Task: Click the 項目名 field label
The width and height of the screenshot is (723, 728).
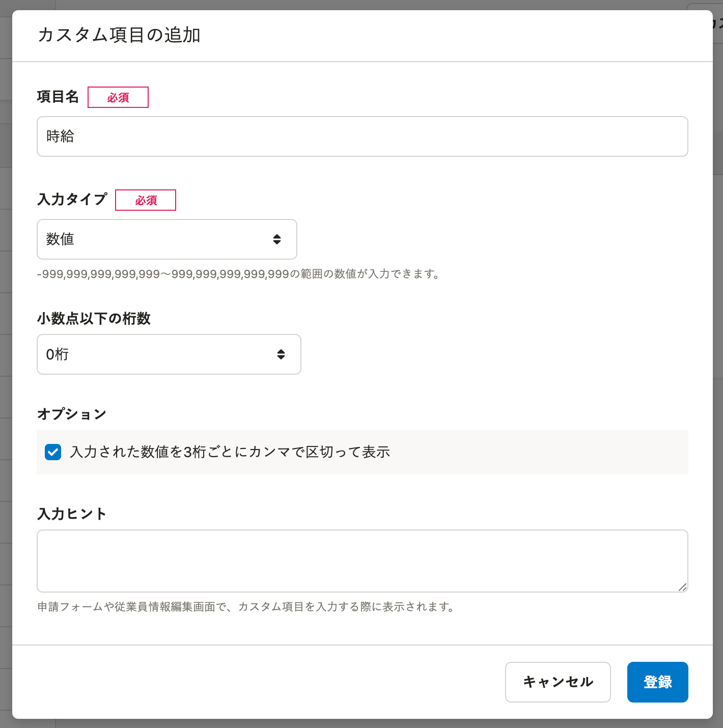Action: (58, 97)
